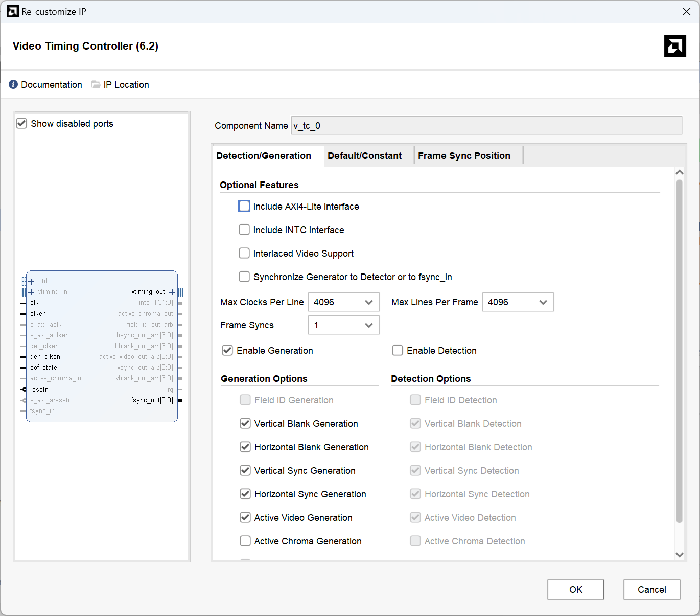Viewport: 700px width, 616px height.
Task: Select the Detection/Generation tab
Action: 264,156
